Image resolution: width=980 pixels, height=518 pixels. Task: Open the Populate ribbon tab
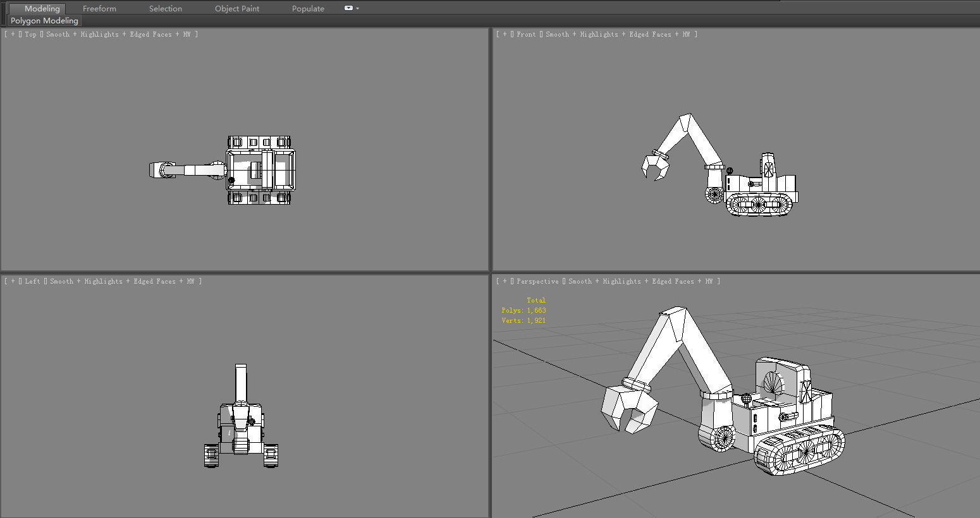point(308,9)
